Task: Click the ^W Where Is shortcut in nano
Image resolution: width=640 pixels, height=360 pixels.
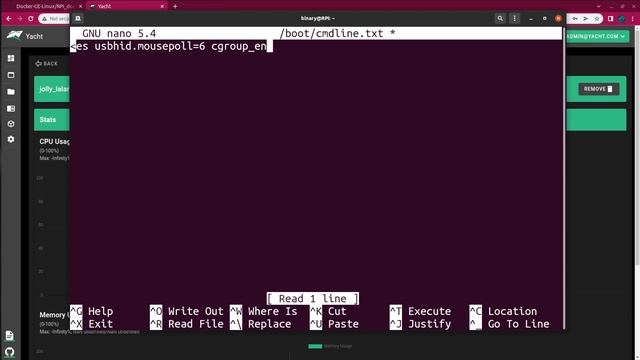Action: tap(264, 311)
